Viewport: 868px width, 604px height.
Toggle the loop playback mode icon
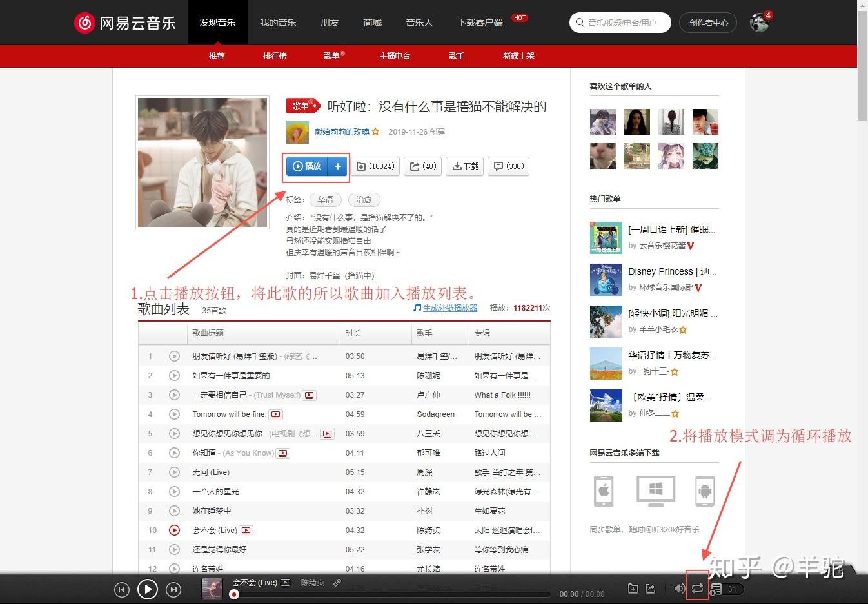(697, 589)
